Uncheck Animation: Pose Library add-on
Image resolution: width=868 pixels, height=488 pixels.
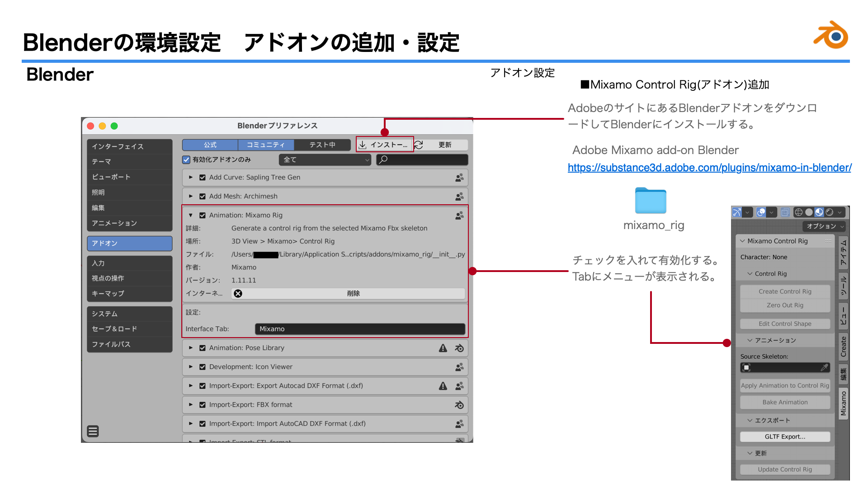(x=203, y=348)
